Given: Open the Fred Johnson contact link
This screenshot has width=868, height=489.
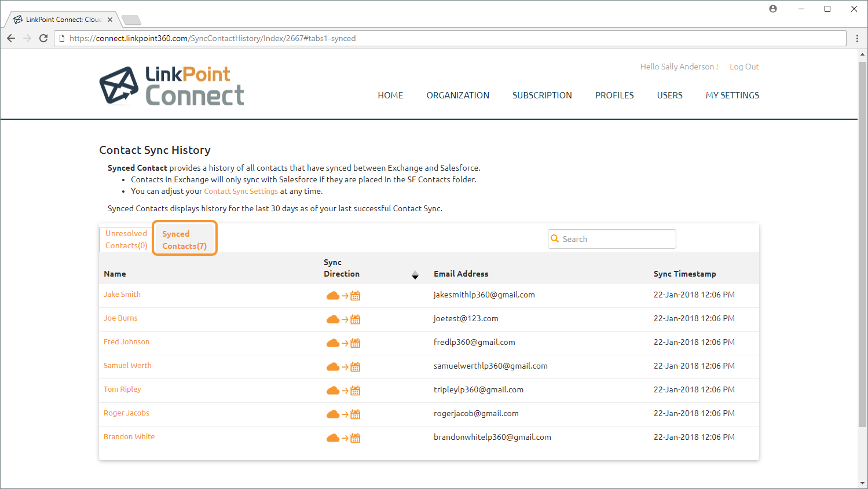Looking at the screenshot, I should tap(126, 341).
